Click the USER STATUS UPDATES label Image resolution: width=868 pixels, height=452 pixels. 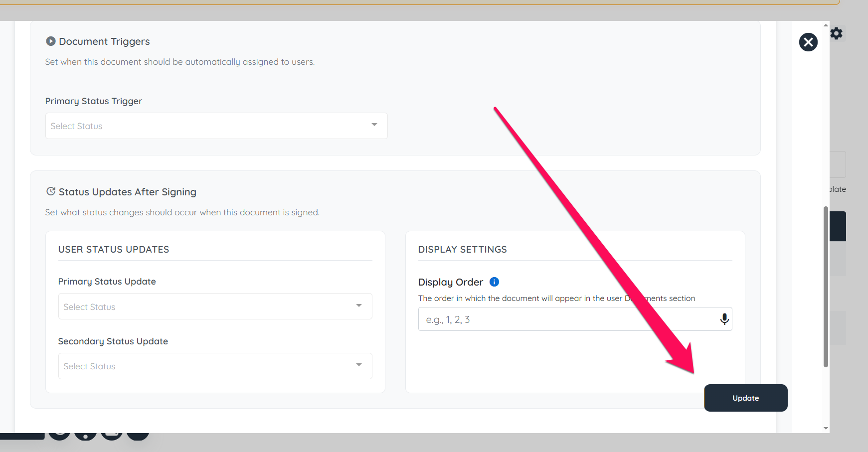pos(114,249)
